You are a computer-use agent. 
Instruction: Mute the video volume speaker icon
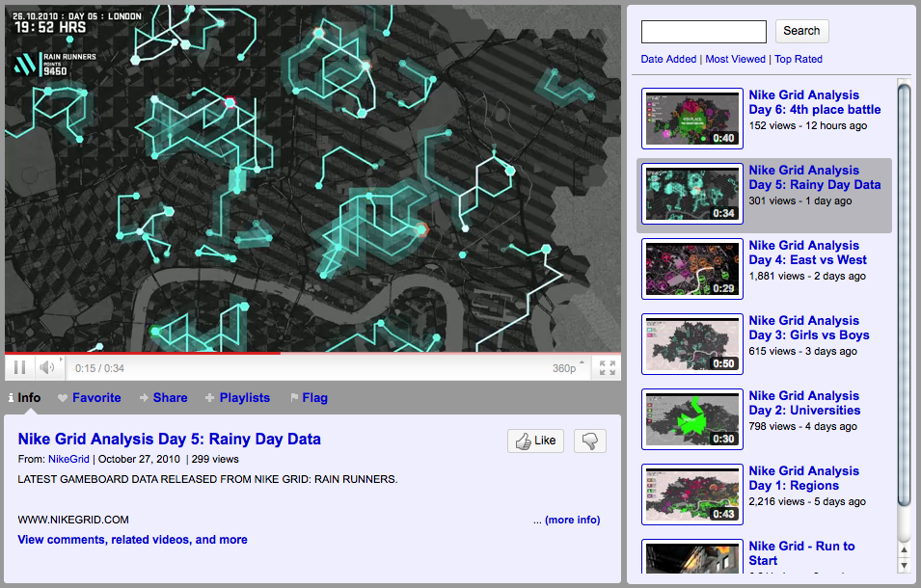46,367
